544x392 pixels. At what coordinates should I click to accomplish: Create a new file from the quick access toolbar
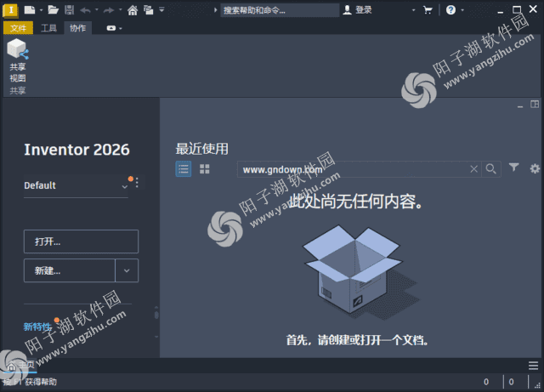point(30,9)
